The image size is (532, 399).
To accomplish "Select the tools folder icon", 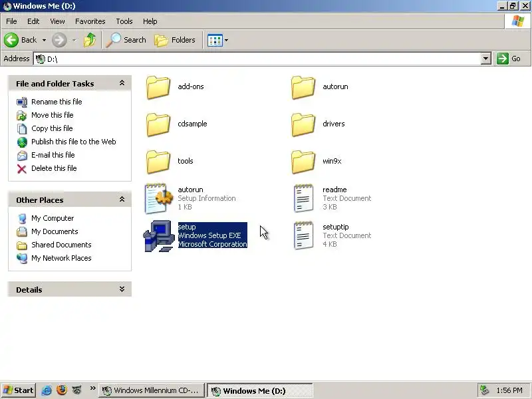I will (158, 162).
